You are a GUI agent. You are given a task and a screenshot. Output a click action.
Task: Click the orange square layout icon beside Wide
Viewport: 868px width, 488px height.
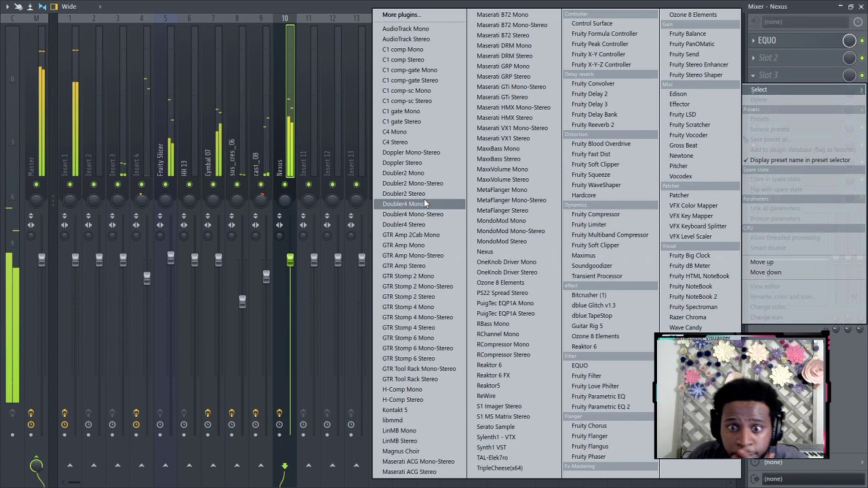(x=54, y=7)
